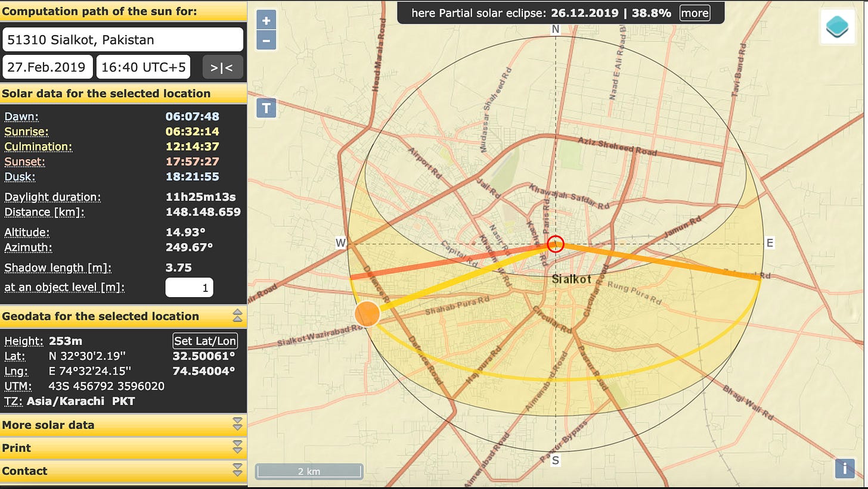This screenshot has width=868, height=489.
Task: Click the Dusk label
Action: (x=20, y=177)
